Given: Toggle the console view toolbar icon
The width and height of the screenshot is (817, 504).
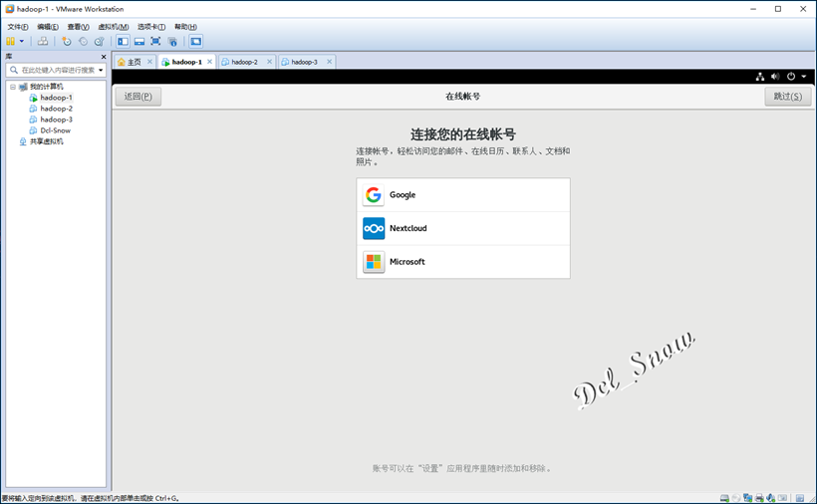Looking at the screenshot, I should click(x=195, y=41).
